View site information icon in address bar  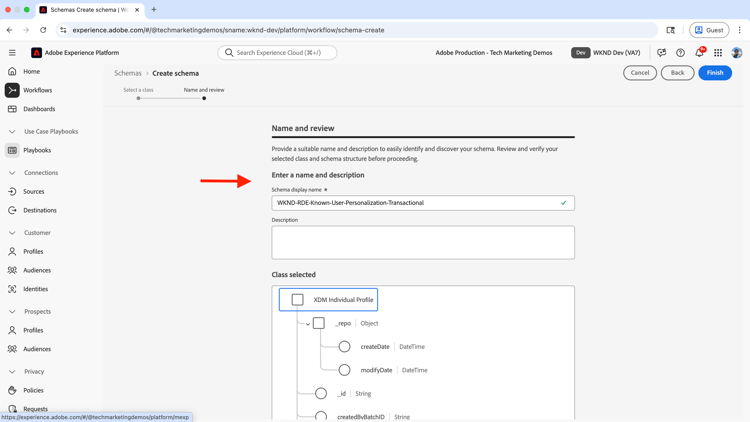(63, 30)
